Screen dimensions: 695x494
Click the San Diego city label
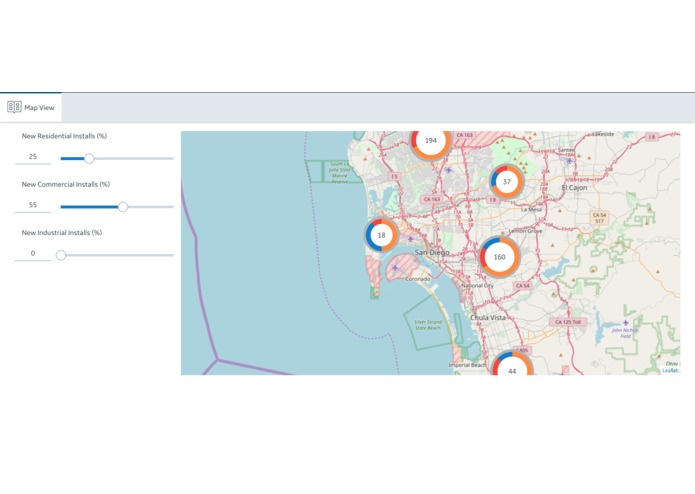click(432, 252)
